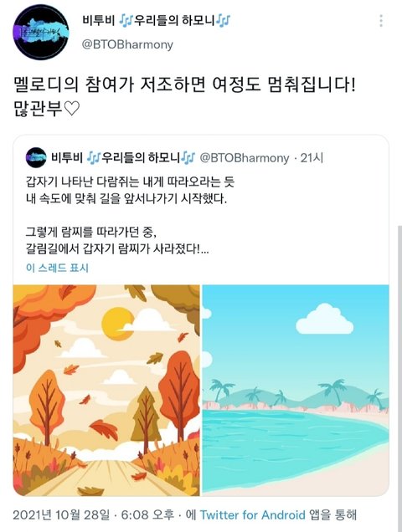Open the three-dot more options menu
This screenshot has height=532, width=402.
click(x=381, y=21)
